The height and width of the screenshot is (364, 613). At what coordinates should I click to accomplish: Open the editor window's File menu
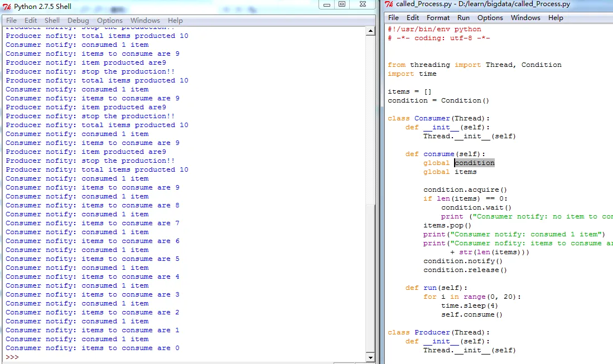tap(393, 18)
